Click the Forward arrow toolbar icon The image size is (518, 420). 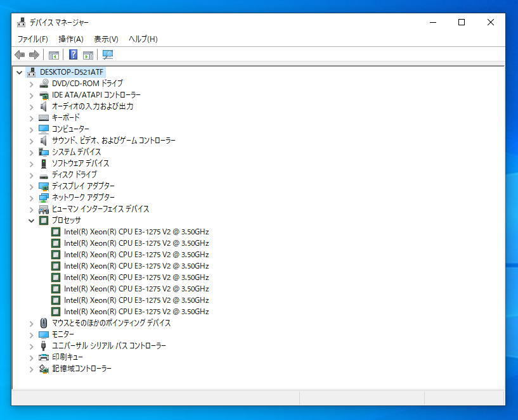pos(34,54)
